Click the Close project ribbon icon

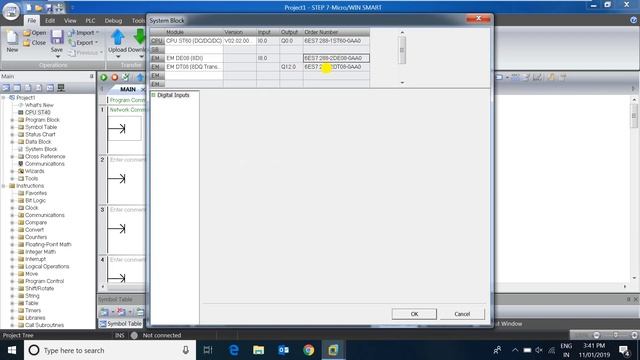pos(27,43)
